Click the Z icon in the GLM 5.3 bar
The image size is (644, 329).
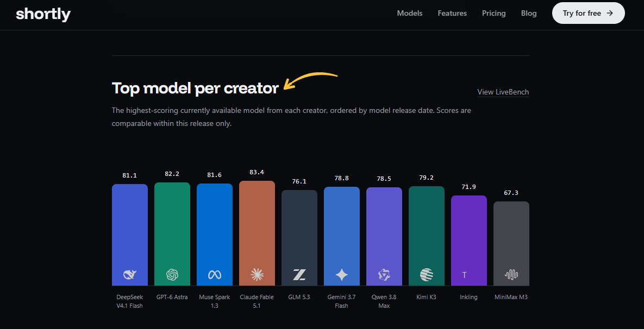[x=299, y=275]
